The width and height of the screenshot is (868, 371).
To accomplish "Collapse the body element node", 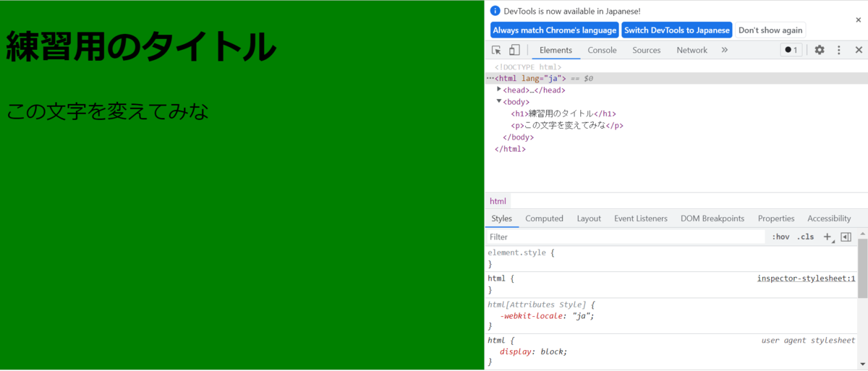I will click(499, 101).
